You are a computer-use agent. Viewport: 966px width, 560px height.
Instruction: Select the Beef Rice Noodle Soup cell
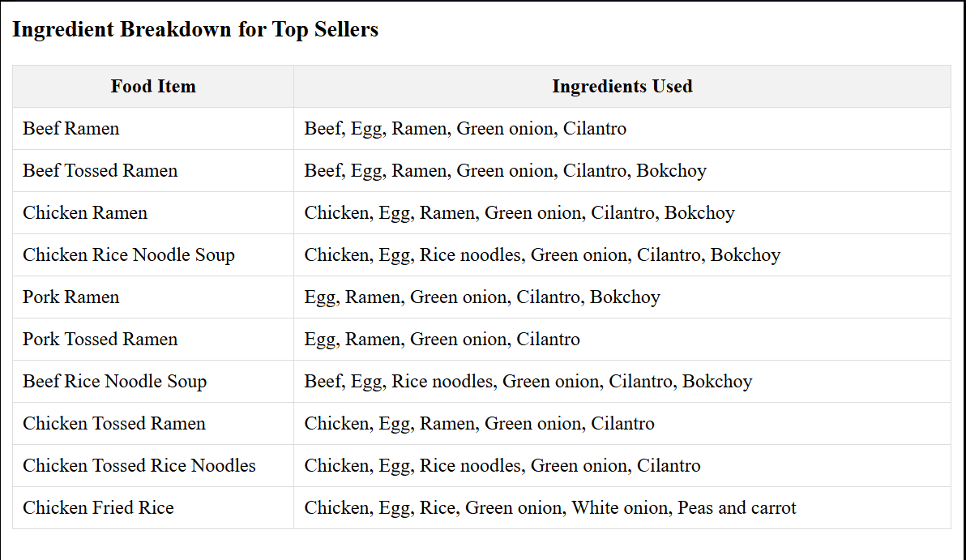pos(115,382)
